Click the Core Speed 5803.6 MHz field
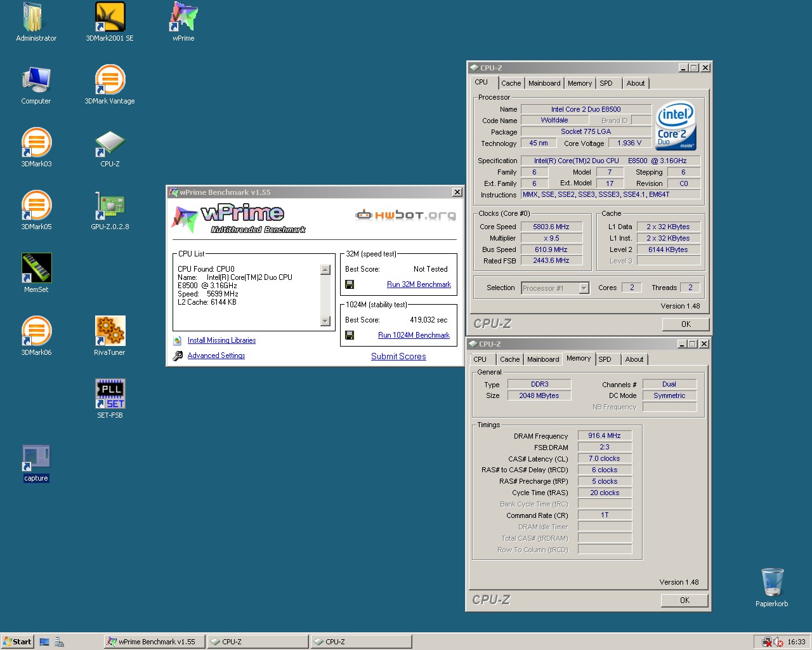 click(551, 227)
